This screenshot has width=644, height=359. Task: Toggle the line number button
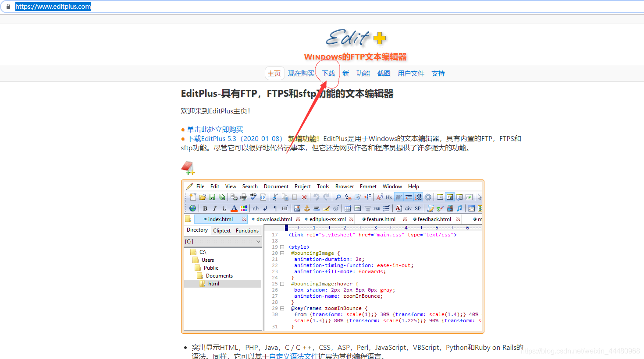418,197
